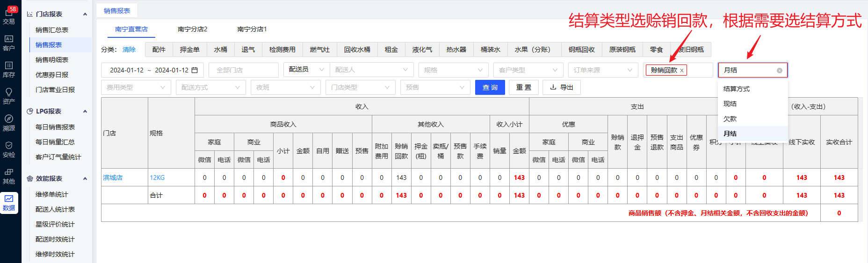The width and height of the screenshot is (868, 263).
Task: Filter by 零食 category
Action: coord(657,50)
